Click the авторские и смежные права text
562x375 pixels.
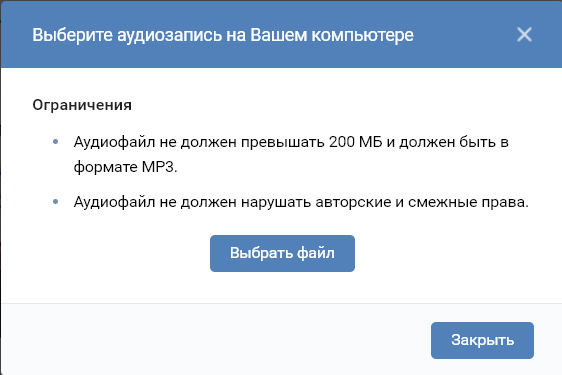point(422,202)
